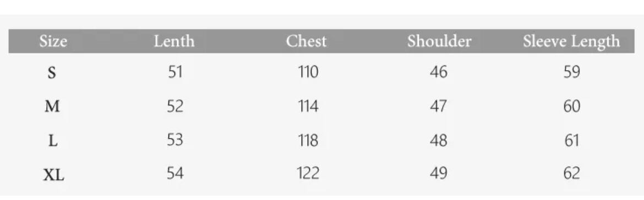Select sleeve length value 59

point(572,73)
